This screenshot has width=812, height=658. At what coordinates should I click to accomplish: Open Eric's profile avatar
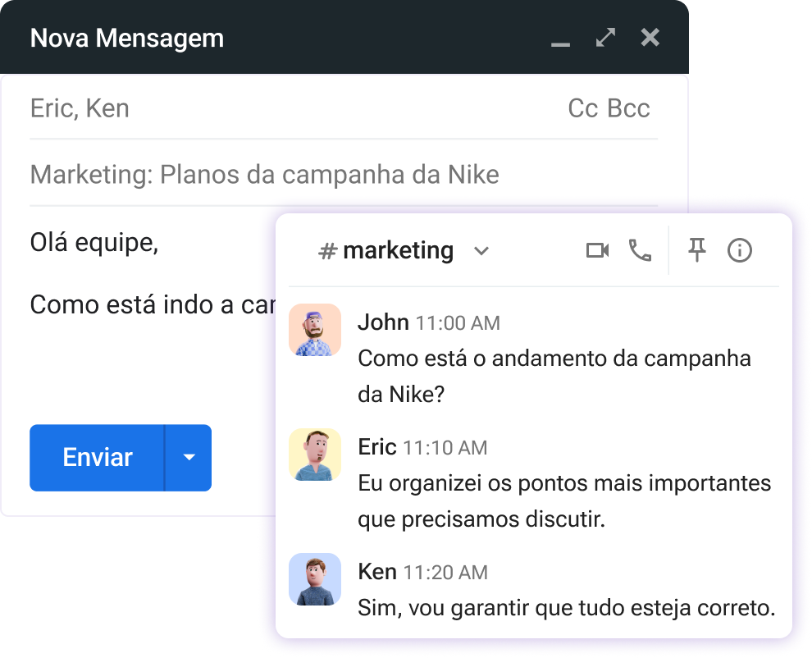(314, 455)
